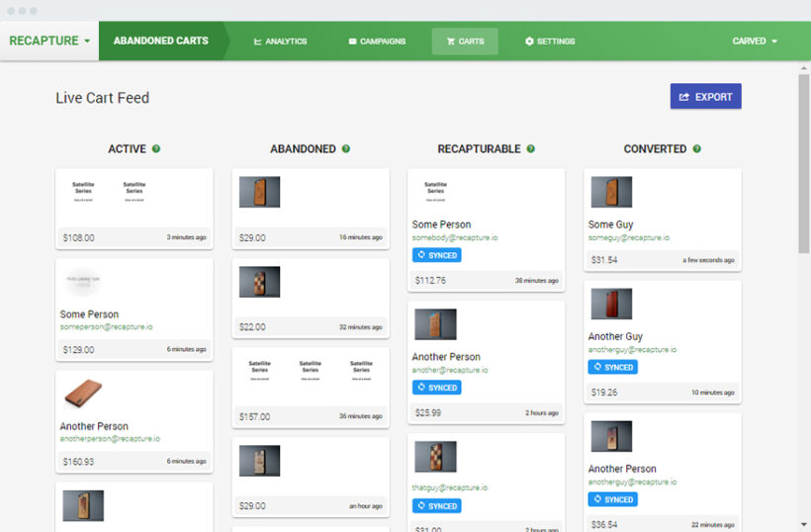Screen dimensions: 811x532
Task: Click the EXPORT button
Action: [705, 97]
